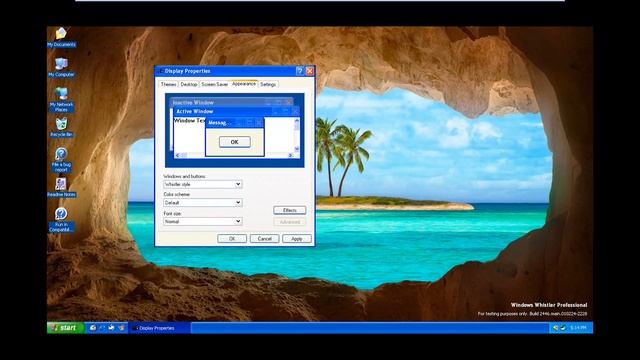Switch to the Screen Saver tab
The image size is (640, 360).
click(x=214, y=84)
